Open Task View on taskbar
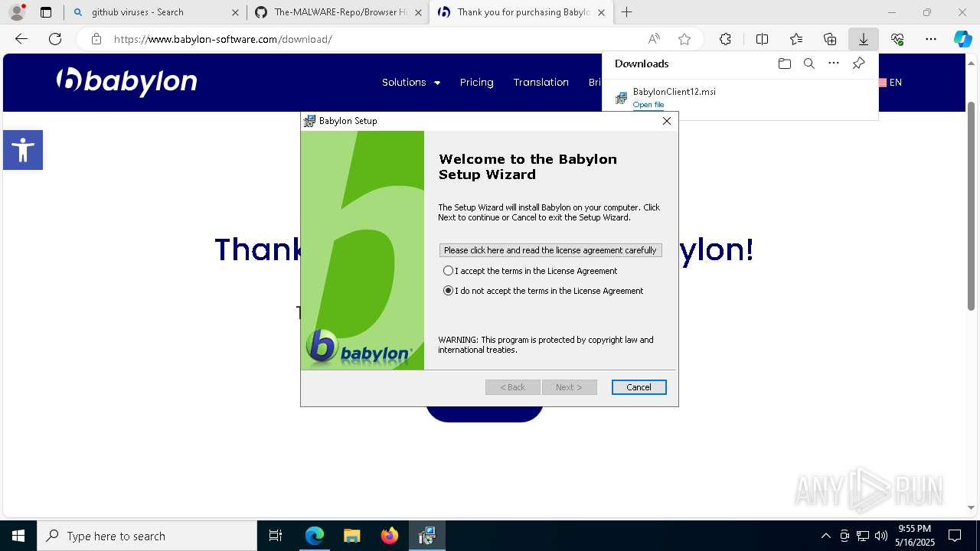This screenshot has height=551, width=980. (x=276, y=536)
